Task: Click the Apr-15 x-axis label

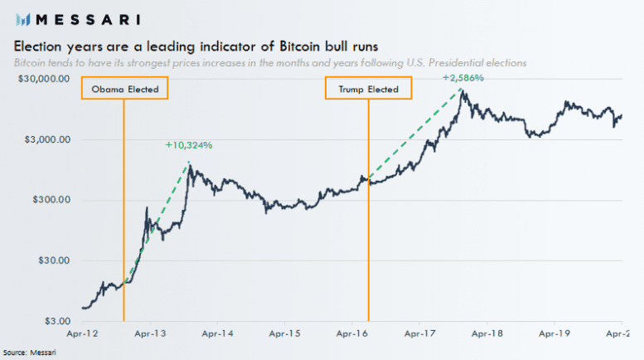Action: coord(284,333)
